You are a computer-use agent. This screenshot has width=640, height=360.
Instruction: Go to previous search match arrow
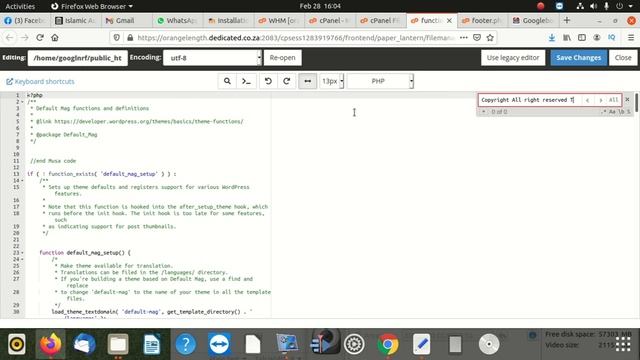pyautogui.click(x=587, y=100)
